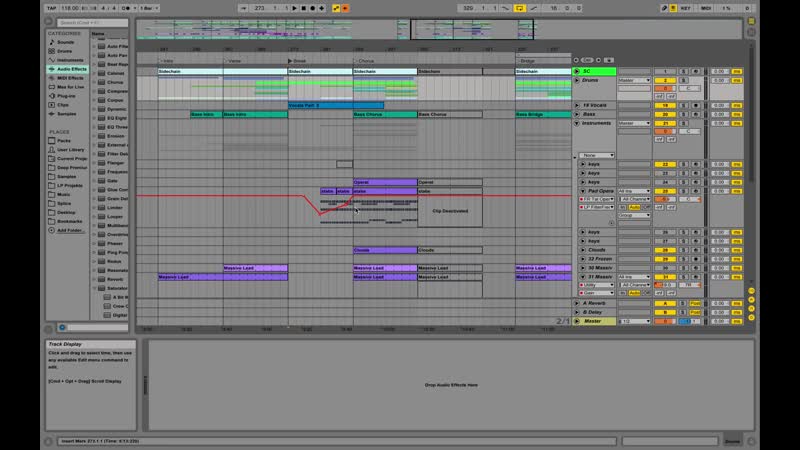Toggle the yellow Loop switch

click(519, 8)
